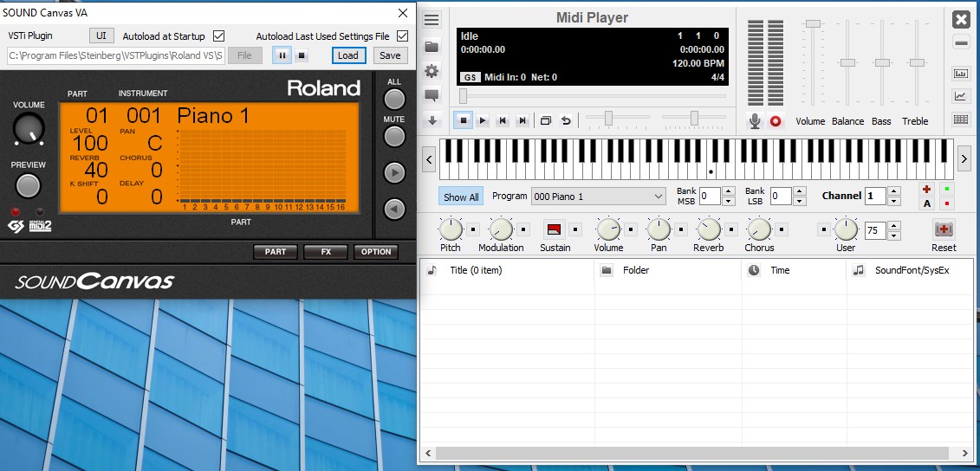Open the hamburger menu in Midi Player
This screenshot has height=471, width=980.
click(x=431, y=20)
